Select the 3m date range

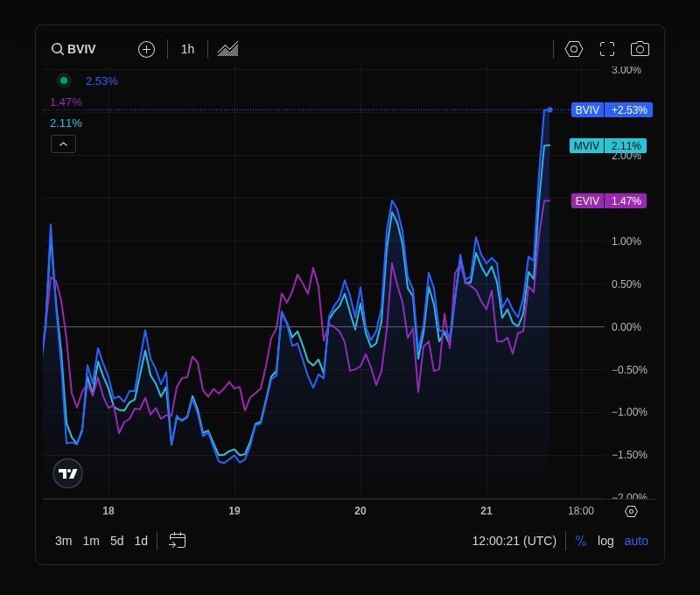63,541
